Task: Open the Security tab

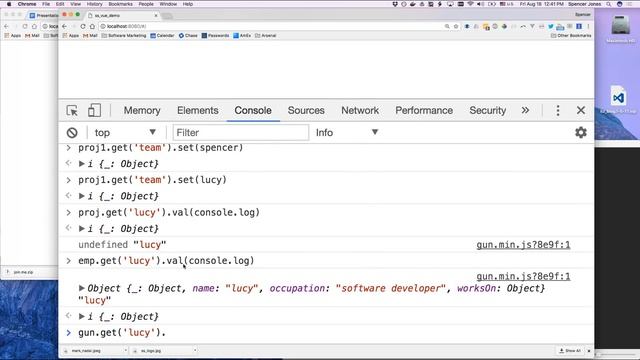Action: pyautogui.click(x=488, y=111)
